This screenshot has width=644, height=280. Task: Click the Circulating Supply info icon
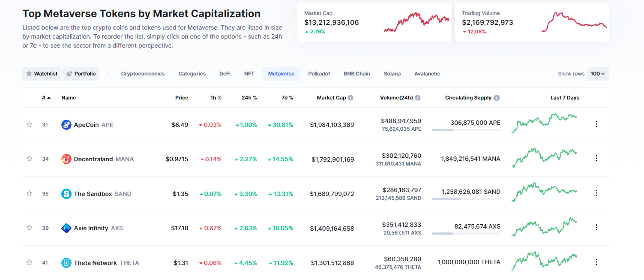pyautogui.click(x=497, y=98)
